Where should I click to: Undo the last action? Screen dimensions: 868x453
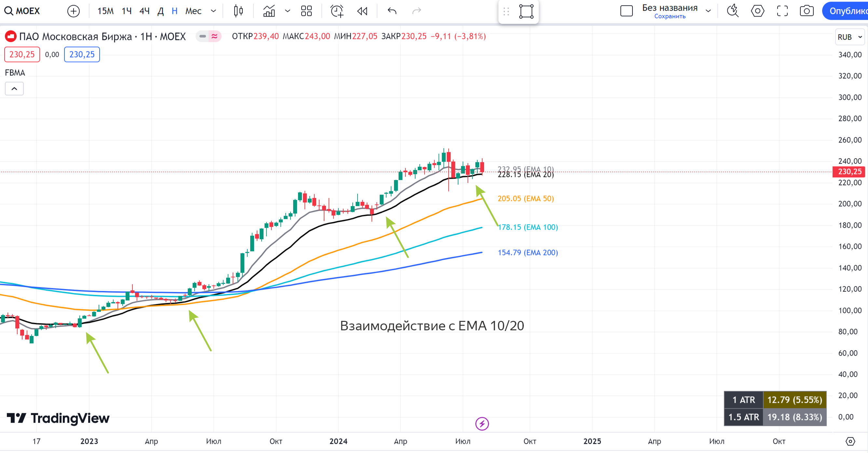392,11
